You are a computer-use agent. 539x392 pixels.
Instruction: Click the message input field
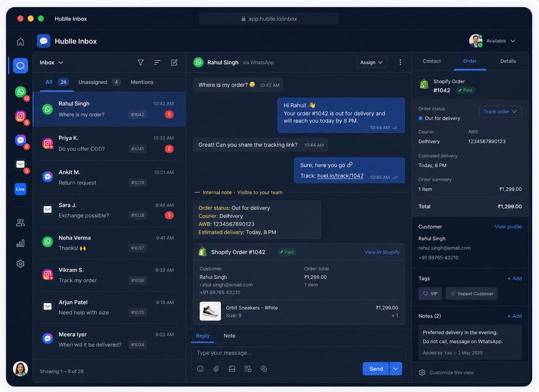(x=298, y=353)
